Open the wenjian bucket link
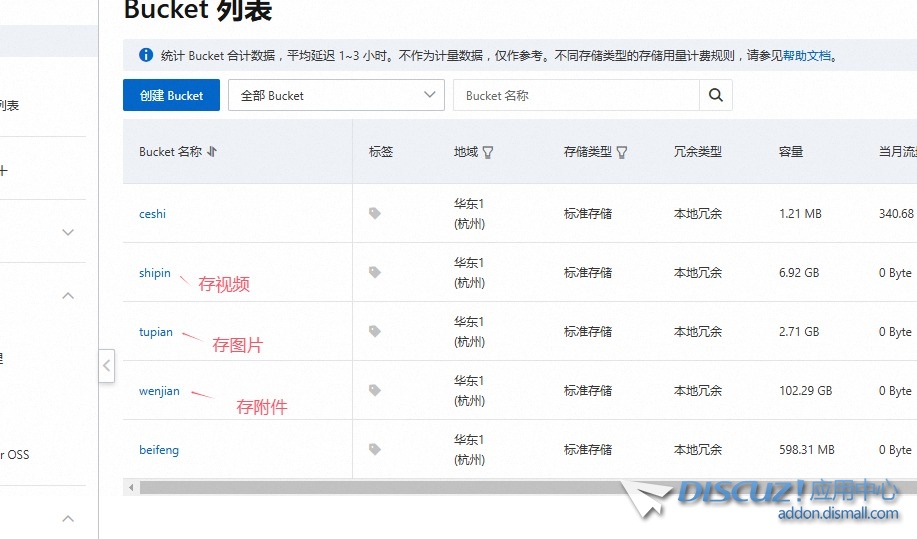This screenshot has width=917, height=539. [159, 391]
